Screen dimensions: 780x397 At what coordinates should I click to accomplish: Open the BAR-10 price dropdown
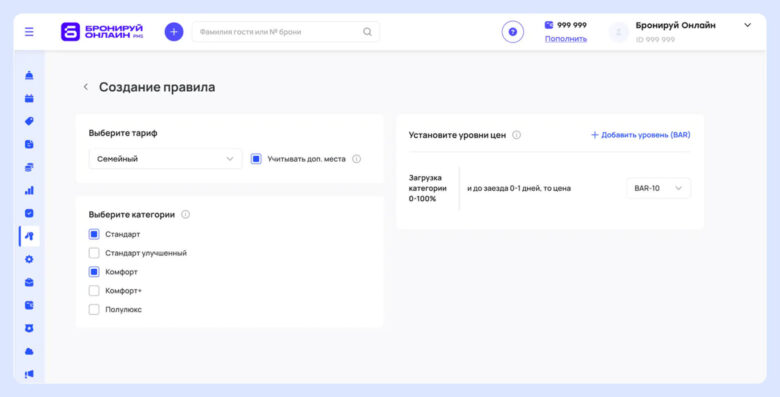(x=658, y=188)
